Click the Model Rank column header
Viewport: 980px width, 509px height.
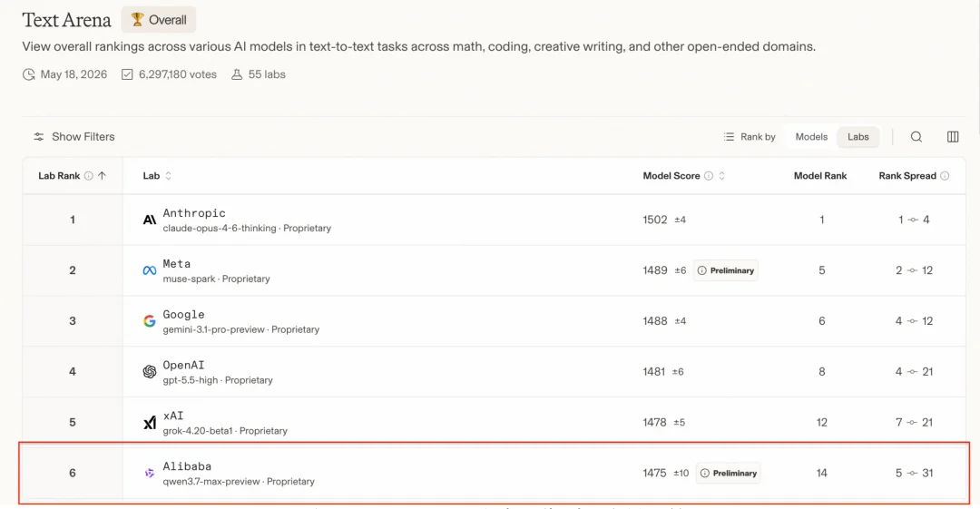(x=820, y=176)
